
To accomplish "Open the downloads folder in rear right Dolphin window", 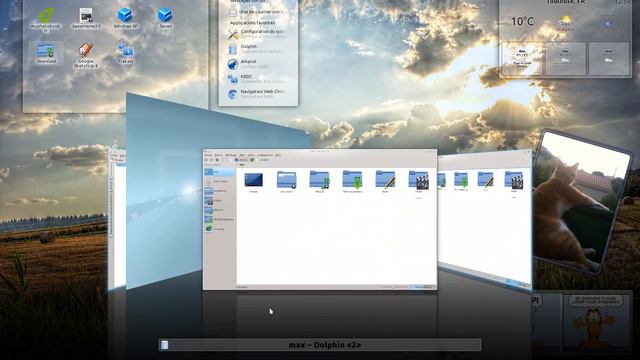I will (x=461, y=182).
